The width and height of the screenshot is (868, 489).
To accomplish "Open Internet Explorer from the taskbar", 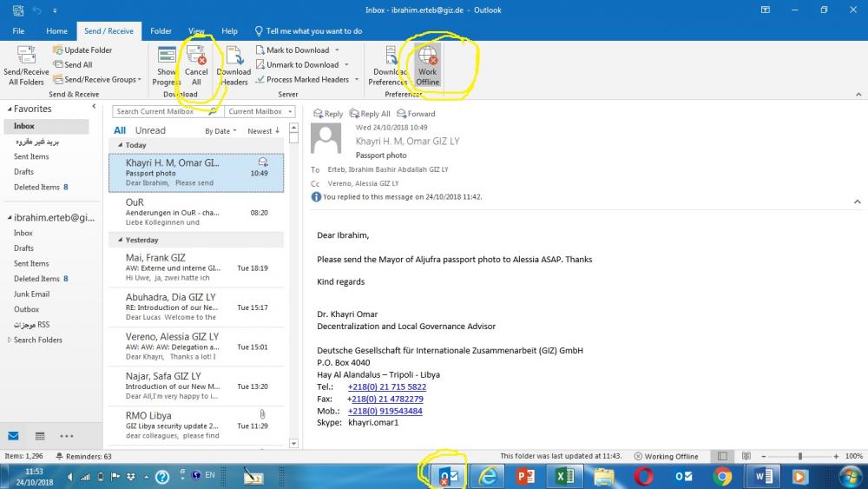I will [487, 476].
